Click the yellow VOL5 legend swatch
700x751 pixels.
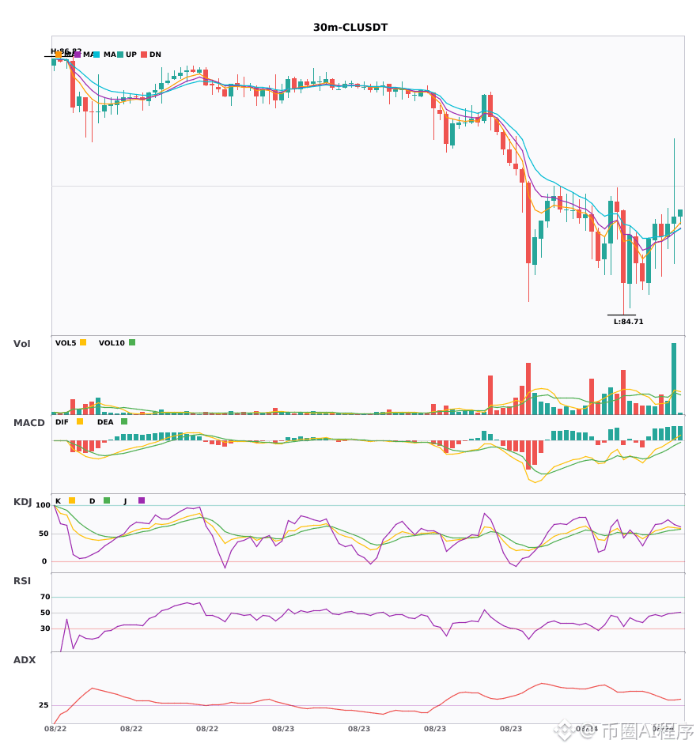(83, 342)
